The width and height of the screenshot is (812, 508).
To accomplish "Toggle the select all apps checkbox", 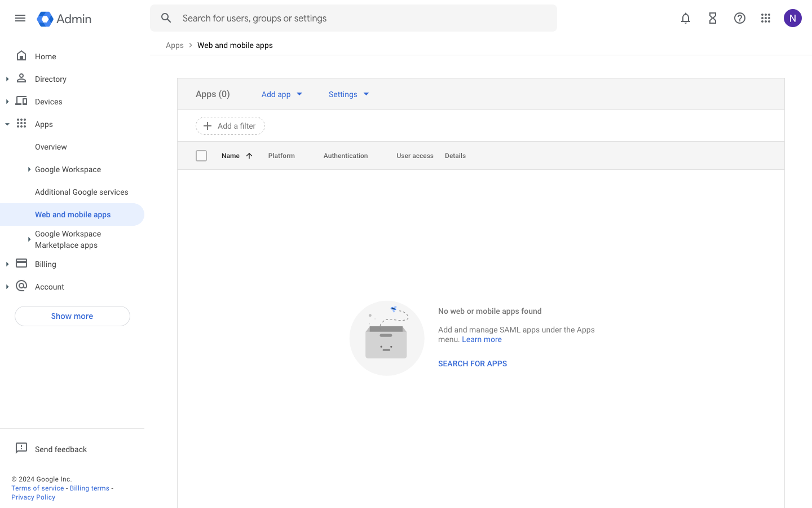I will pyautogui.click(x=201, y=156).
